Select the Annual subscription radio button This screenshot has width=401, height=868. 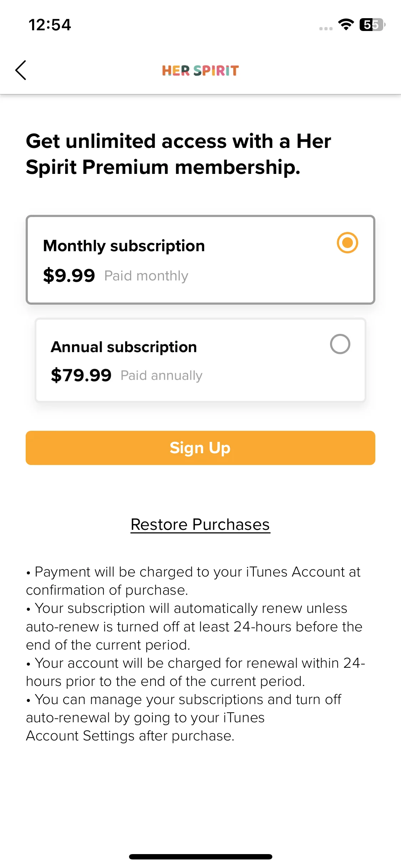[x=340, y=344]
